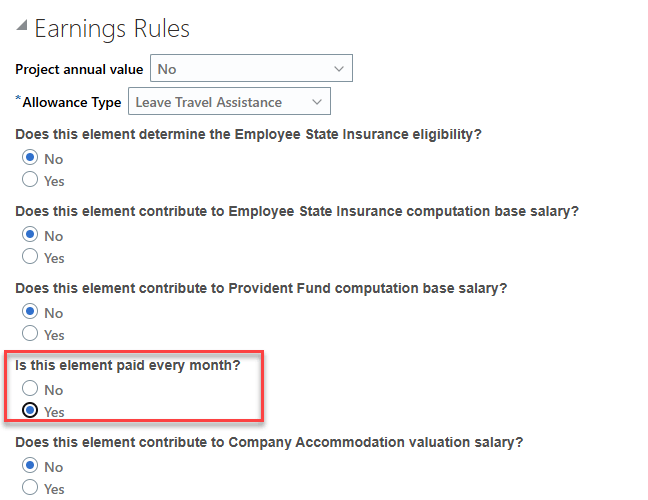
Task: Click the Earnings Rules heading text
Action: 112,29
